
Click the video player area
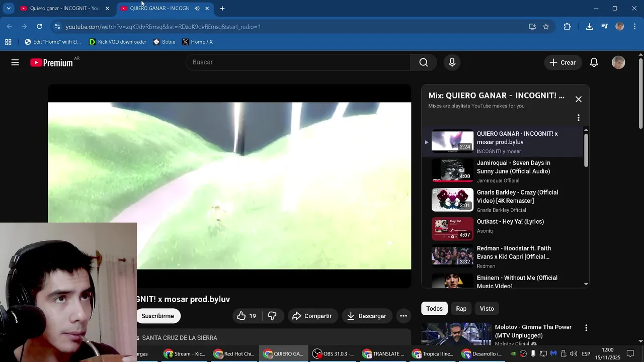pos(229,186)
